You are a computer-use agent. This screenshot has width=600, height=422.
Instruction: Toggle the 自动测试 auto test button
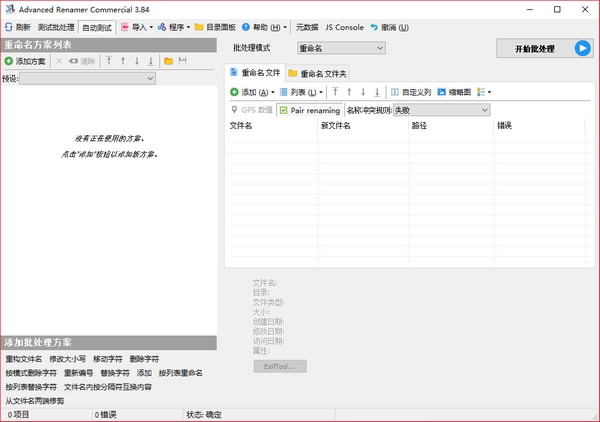click(x=98, y=28)
